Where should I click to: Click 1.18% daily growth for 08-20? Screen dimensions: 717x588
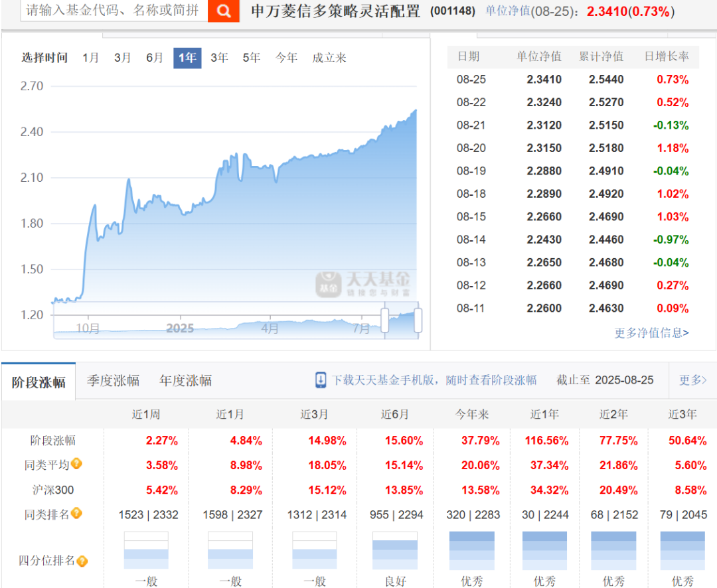point(673,148)
